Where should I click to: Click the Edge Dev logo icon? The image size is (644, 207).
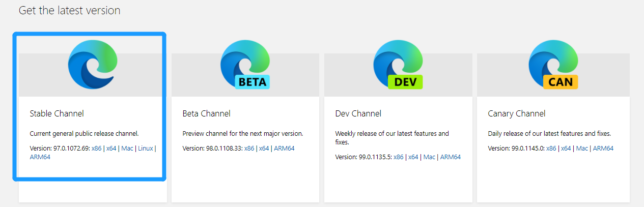(398, 65)
